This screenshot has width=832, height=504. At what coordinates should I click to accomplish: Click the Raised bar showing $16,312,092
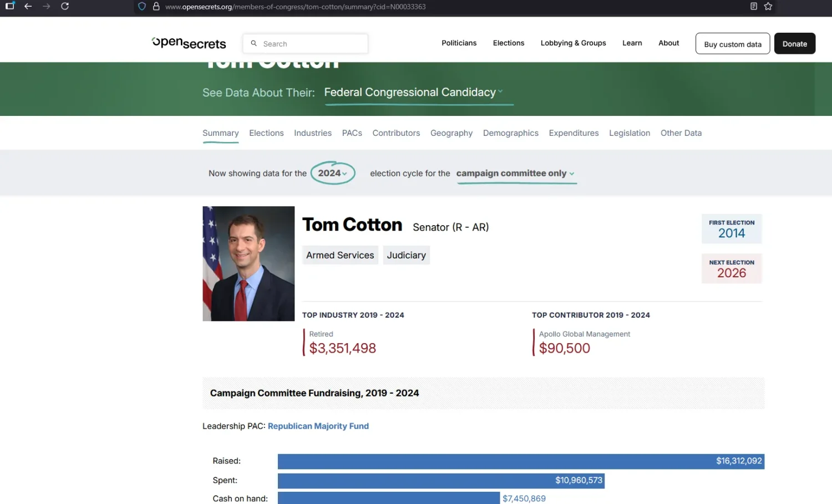pyautogui.click(x=521, y=461)
